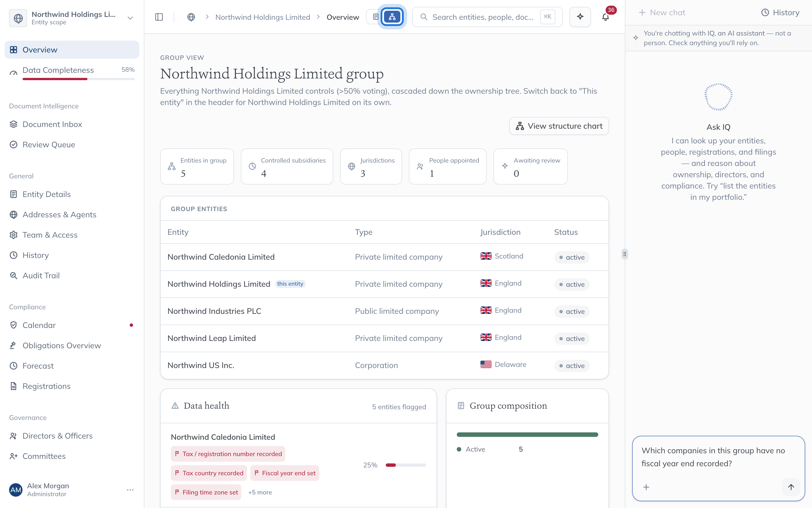Click the Data Completeness progress bar
Viewport: 812px width, 508px height.
(x=78, y=79)
